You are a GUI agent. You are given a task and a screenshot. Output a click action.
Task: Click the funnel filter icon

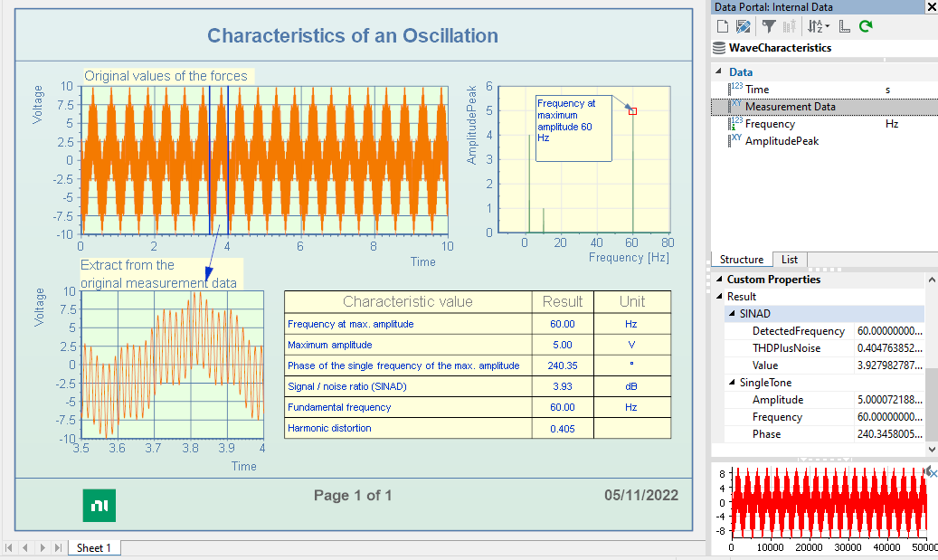coord(768,27)
